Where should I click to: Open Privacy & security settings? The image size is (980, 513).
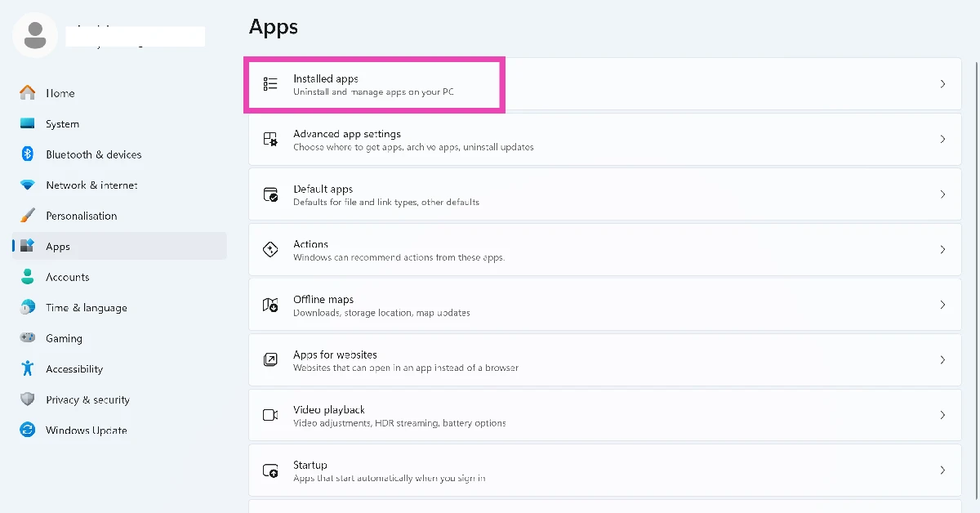(x=89, y=399)
